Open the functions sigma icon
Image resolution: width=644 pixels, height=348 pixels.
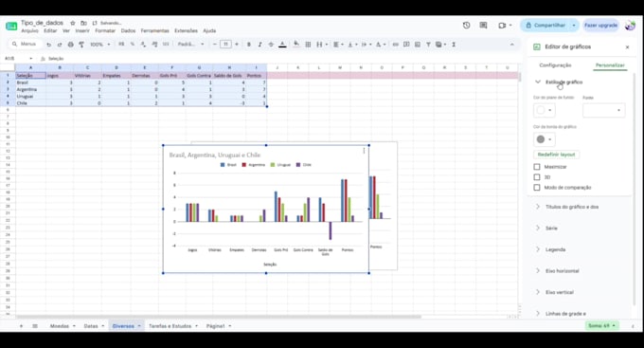(454, 45)
